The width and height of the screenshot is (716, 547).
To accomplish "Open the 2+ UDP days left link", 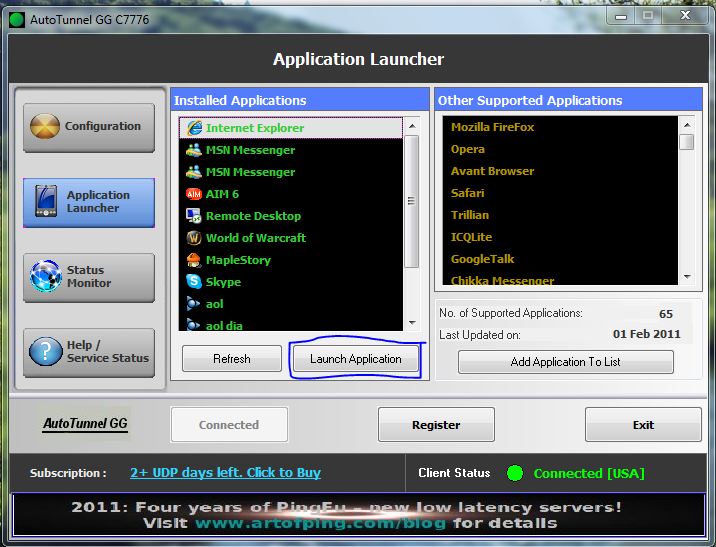I will (x=226, y=473).
